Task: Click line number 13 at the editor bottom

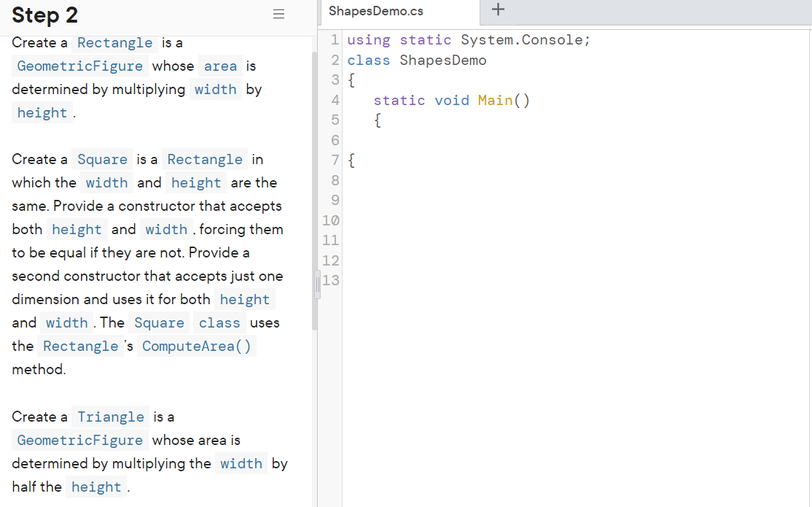Action: [330, 280]
